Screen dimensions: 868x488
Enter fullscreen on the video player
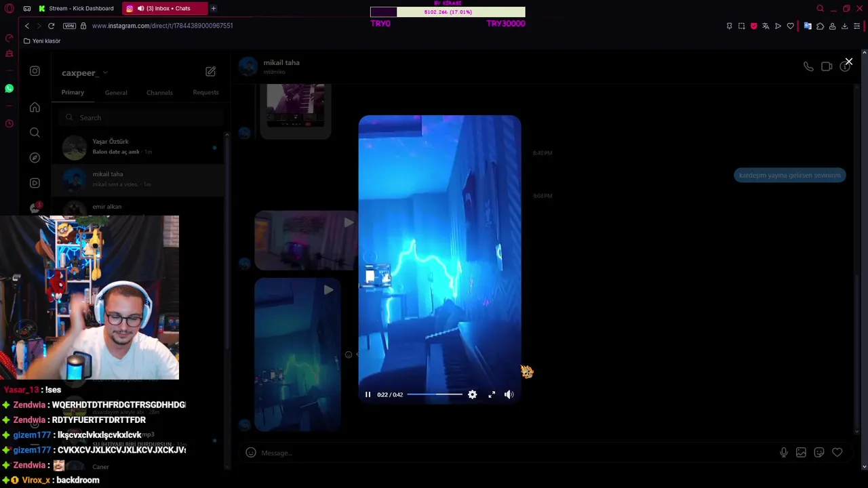(492, 394)
